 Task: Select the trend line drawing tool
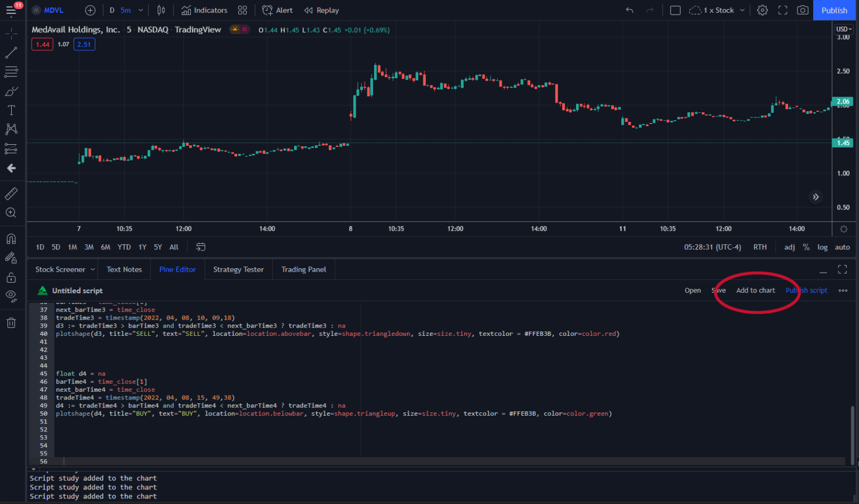tap(12, 53)
